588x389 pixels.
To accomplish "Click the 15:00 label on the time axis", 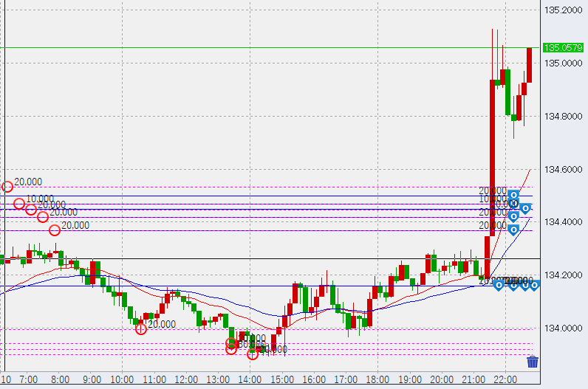I will 282,379.
